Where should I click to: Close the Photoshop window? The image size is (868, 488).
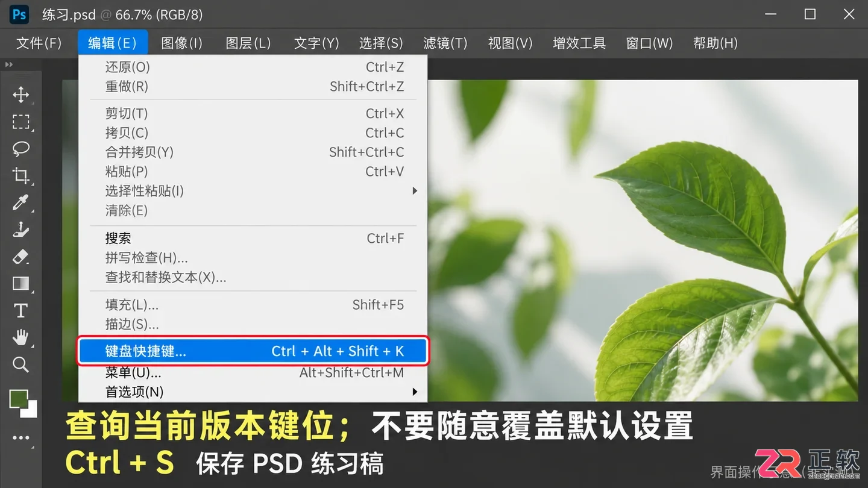tap(849, 14)
